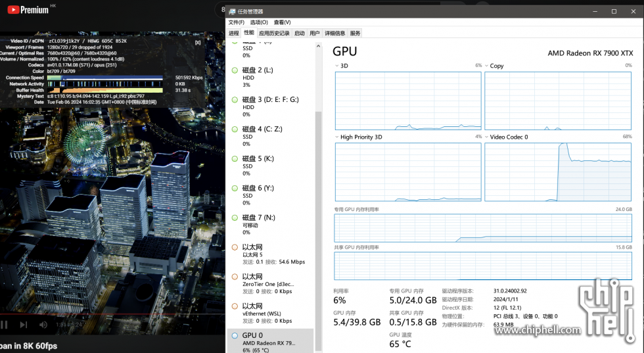Image resolution: width=644 pixels, height=353 pixels.
Task: Minimize the Task Manager window
Action: tap(595, 12)
